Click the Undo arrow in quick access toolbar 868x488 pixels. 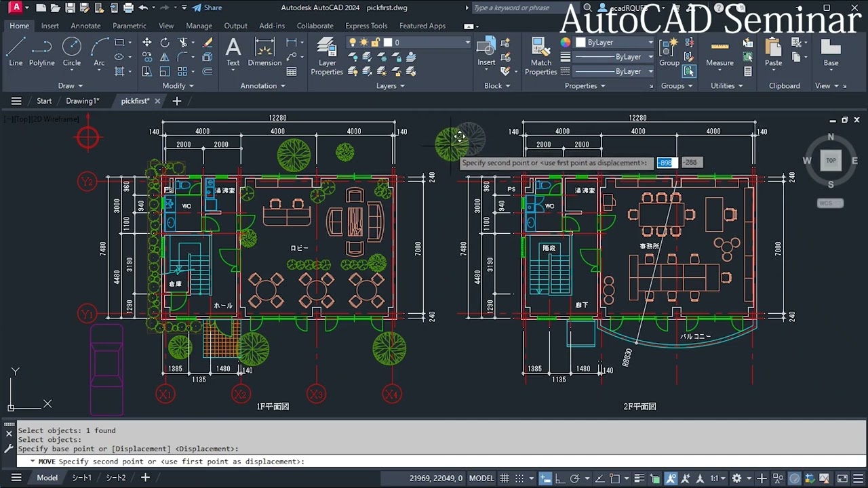tap(143, 8)
